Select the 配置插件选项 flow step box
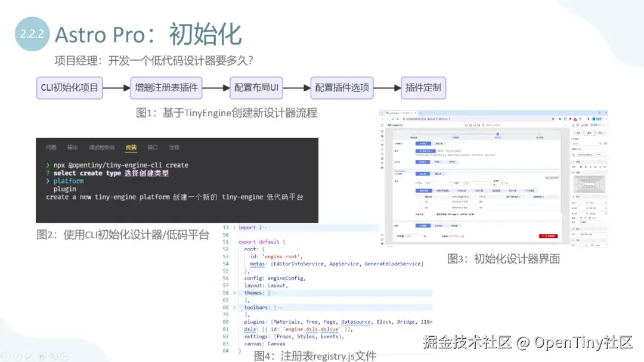644x362 pixels. [342, 88]
